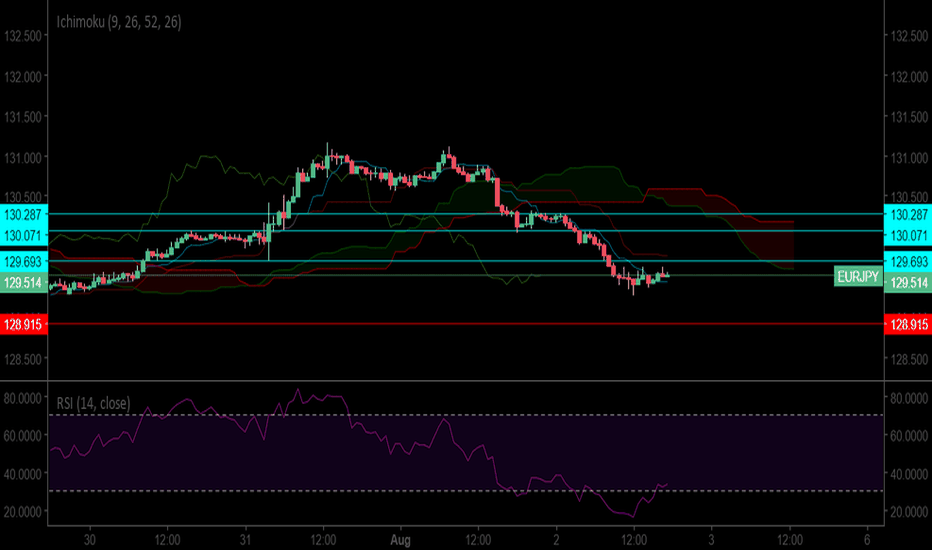Click the EURJPY symbol tag

coord(858,276)
